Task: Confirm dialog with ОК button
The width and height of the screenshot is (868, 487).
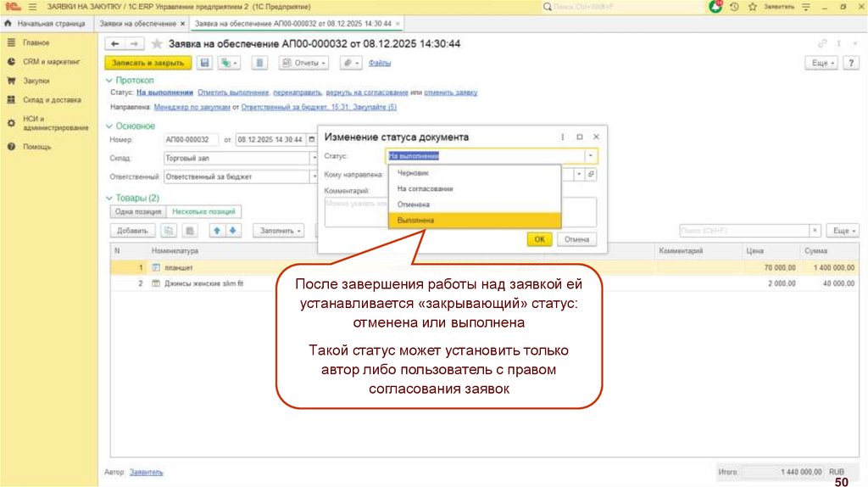Action: pyautogui.click(x=540, y=239)
